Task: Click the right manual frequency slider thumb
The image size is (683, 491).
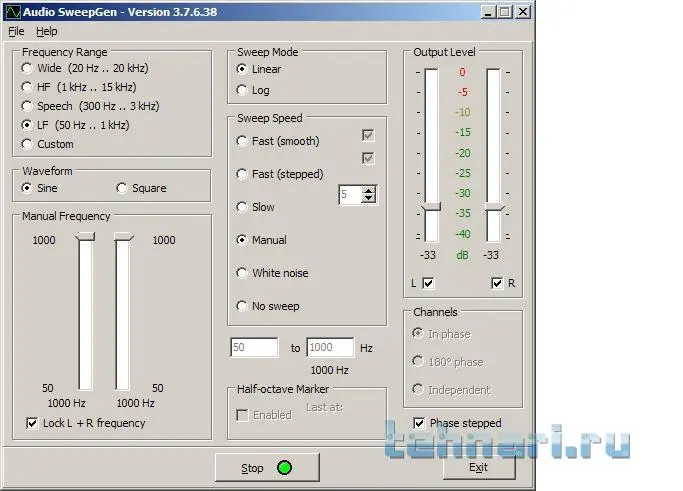Action: click(124, 237)
